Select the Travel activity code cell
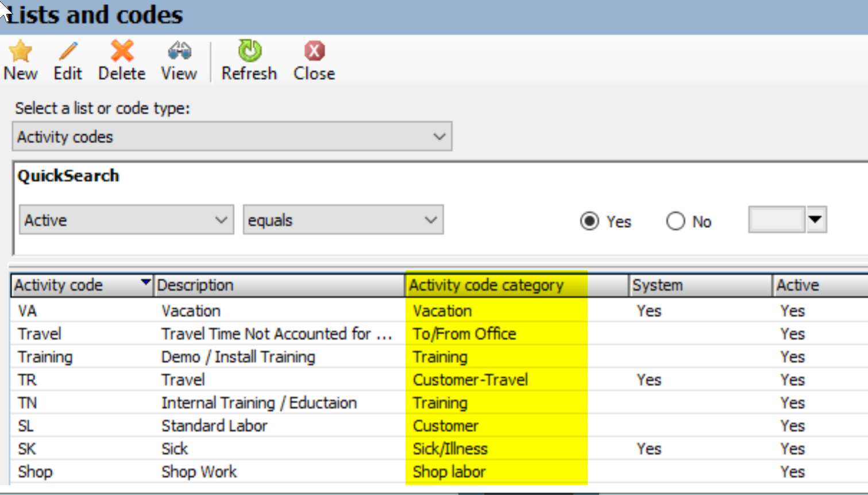This screenshot has height=495, width=868. click(x=39, y=333)
